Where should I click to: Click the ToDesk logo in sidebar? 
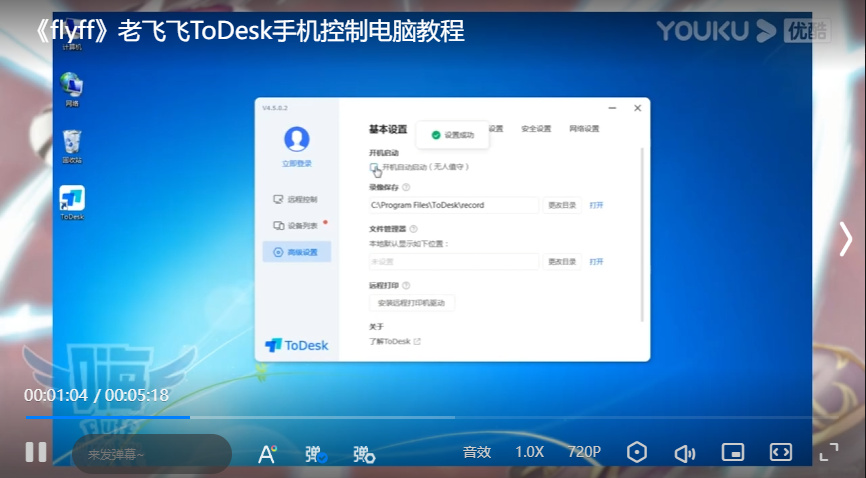click(x=297, y=345)
